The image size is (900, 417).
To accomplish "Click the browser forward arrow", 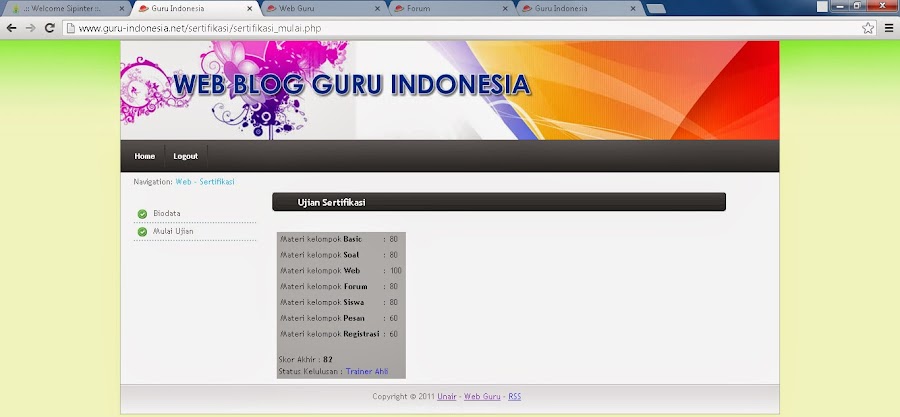I will pos(30,28).
